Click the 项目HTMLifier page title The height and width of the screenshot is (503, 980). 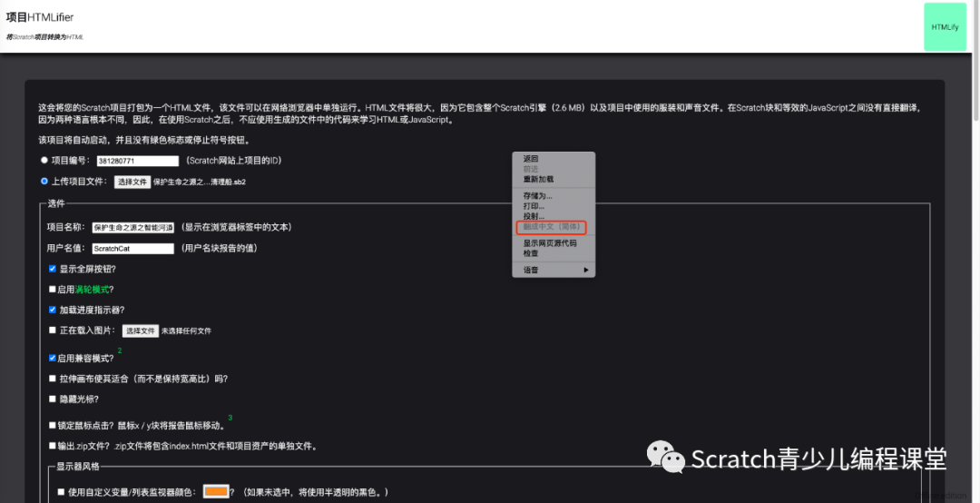point(40,17)
